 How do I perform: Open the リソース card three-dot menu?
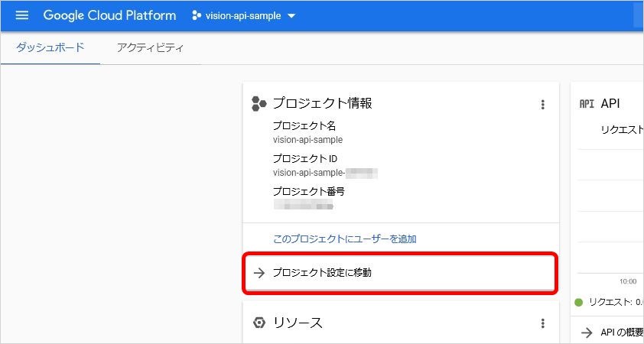(x=542, y=323)
